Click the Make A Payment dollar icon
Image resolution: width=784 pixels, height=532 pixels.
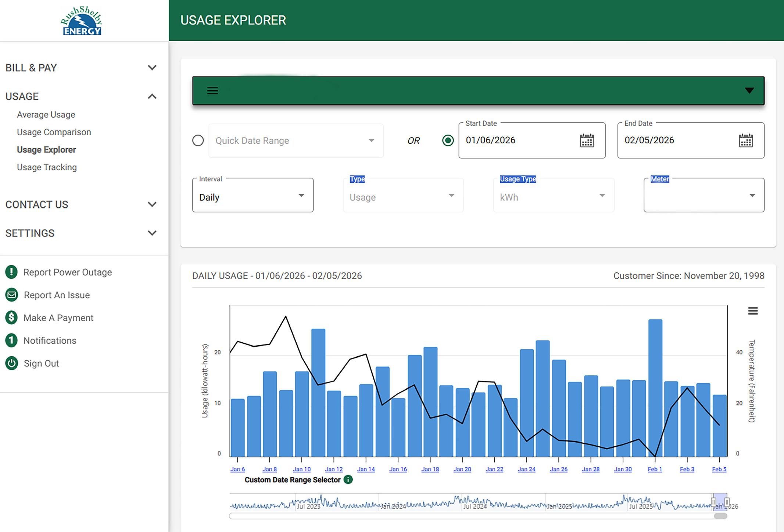(11, 318)
